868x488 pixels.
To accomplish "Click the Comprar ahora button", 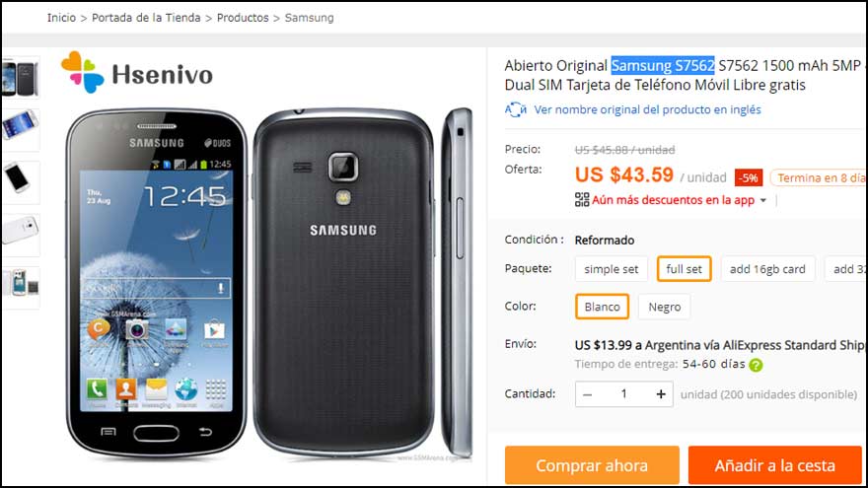I will click(x=592, y=465).
